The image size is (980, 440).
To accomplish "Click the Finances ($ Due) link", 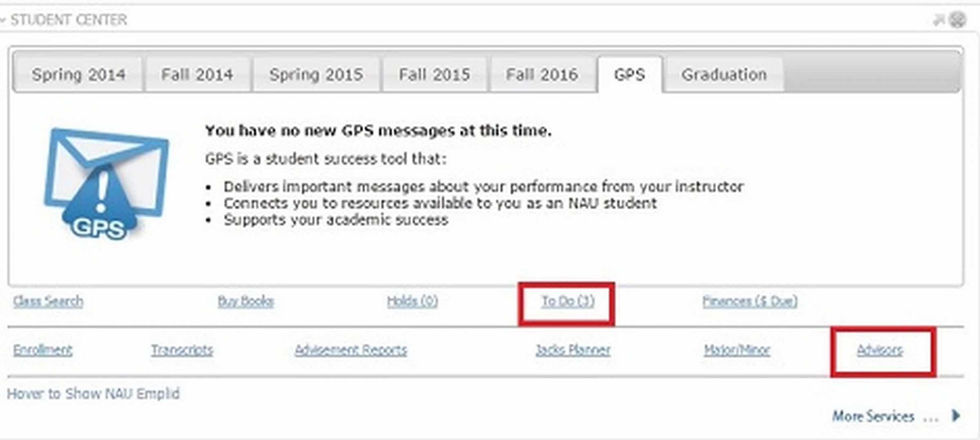I will tap(750, 302).
